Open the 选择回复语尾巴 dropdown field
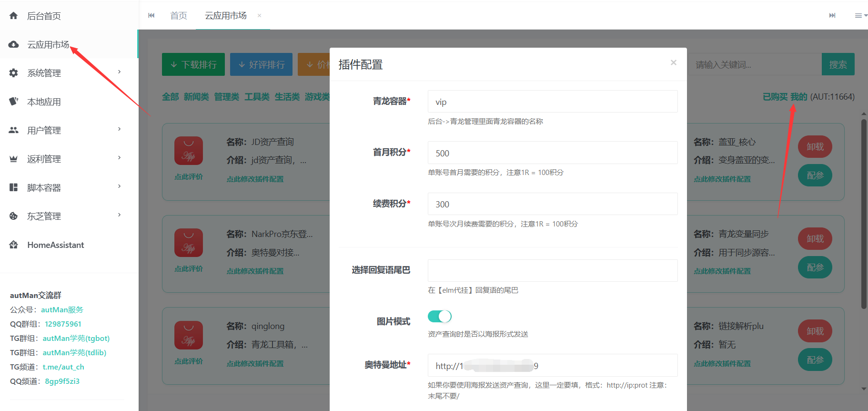Viewport: 868px width, 411px height. (553, 270)
